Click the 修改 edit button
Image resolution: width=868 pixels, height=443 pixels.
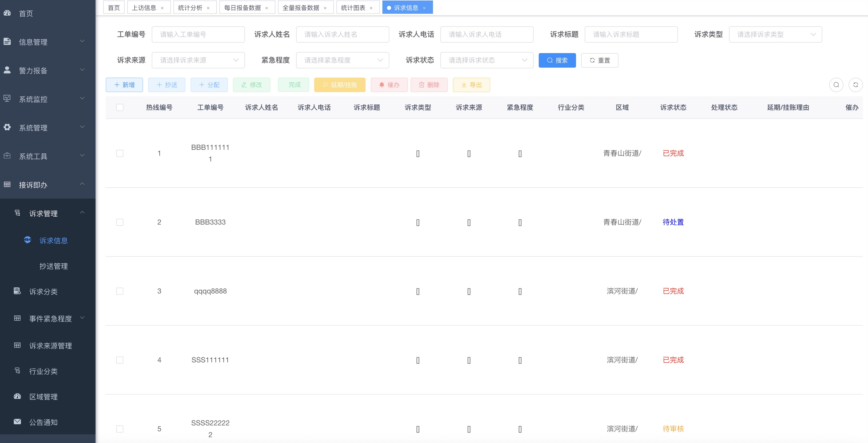click(x=251, y=85)
